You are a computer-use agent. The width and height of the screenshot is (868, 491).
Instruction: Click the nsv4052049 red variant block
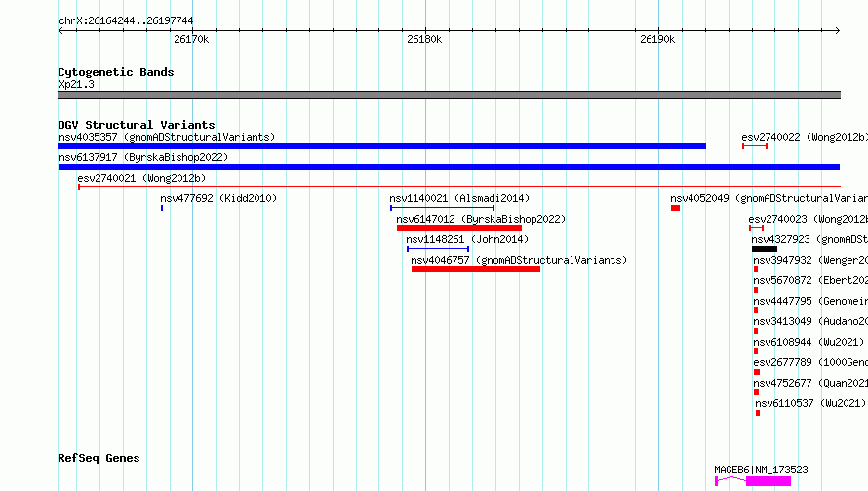pos(675,208)
